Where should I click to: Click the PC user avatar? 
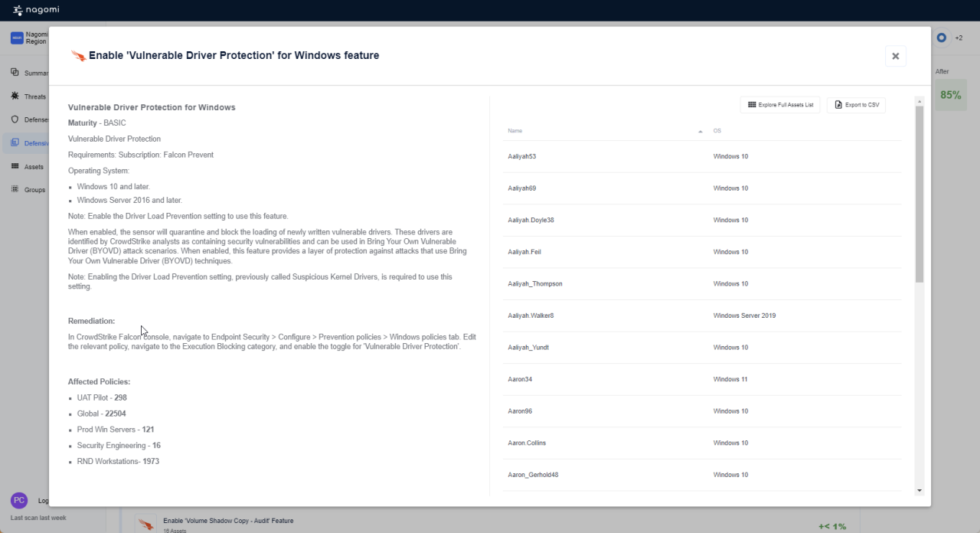[19, 501]
